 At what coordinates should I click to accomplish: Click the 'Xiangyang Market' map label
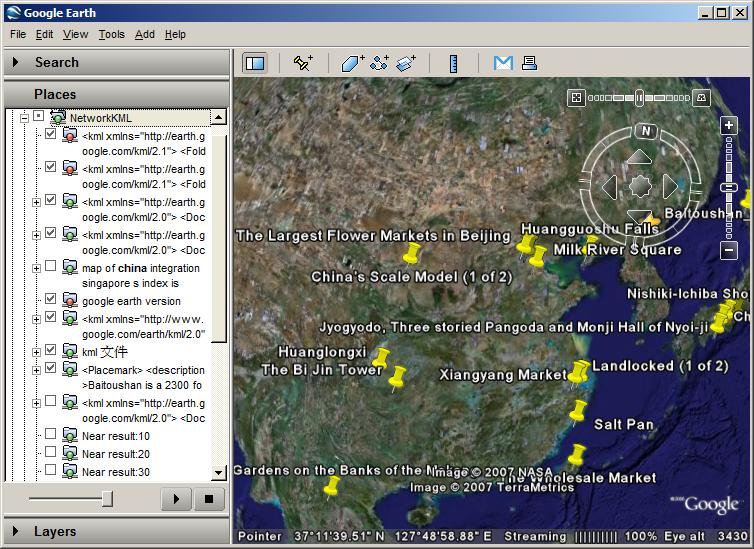coord(503,374)
